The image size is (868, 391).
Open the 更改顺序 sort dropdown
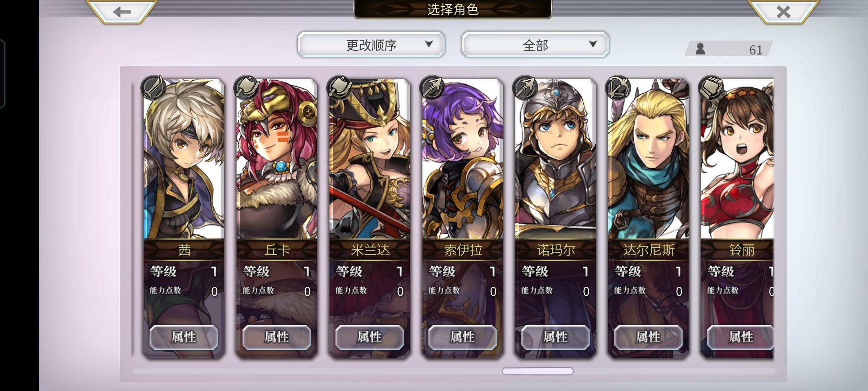[371, 45]
